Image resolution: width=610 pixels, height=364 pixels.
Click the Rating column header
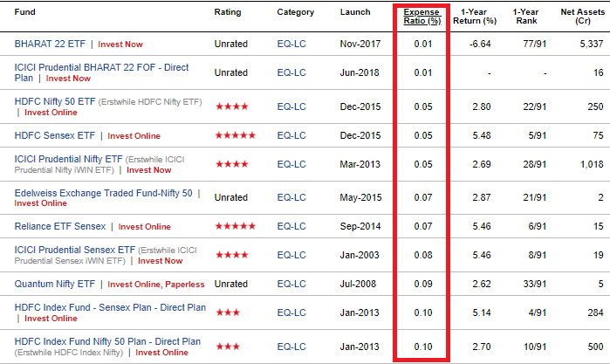click(228, 12)
